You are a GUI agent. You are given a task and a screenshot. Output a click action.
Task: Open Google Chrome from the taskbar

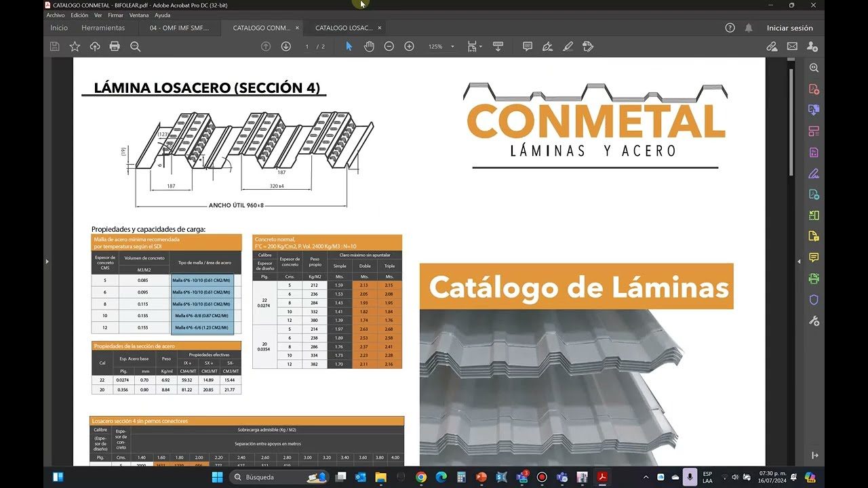[x=421, y=477]
